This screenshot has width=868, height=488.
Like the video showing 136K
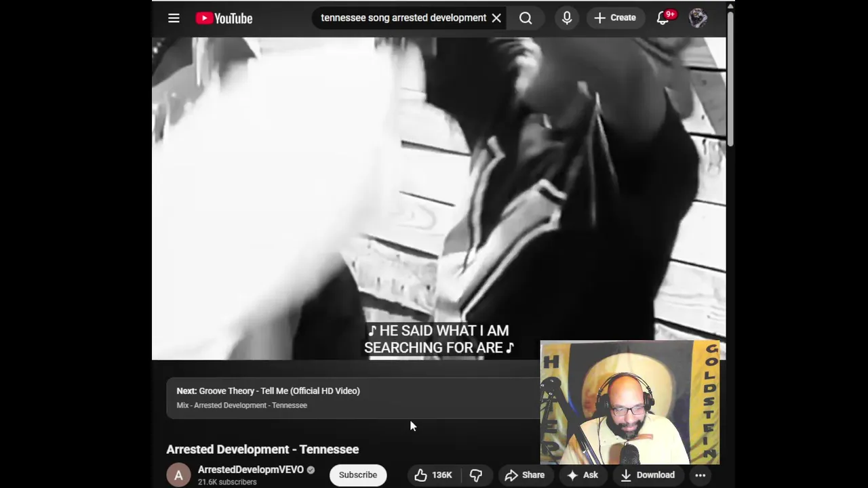click(x=433, y=475)
